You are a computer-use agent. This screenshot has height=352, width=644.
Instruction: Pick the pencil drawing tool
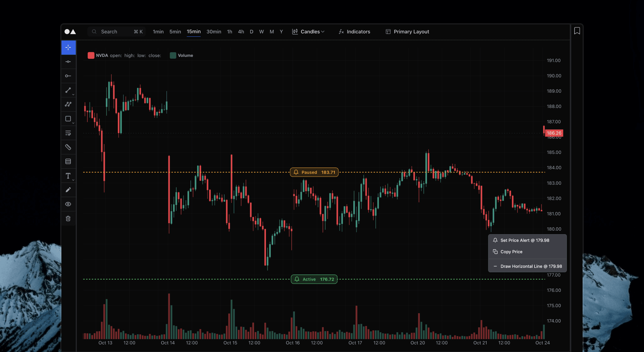coord(68,190)
